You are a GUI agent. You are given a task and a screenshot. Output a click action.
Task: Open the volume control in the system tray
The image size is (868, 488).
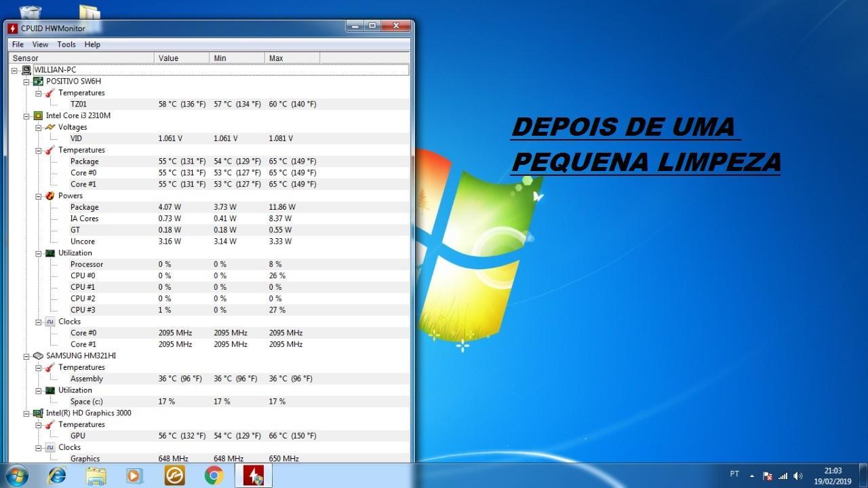[x=798, y=476]
